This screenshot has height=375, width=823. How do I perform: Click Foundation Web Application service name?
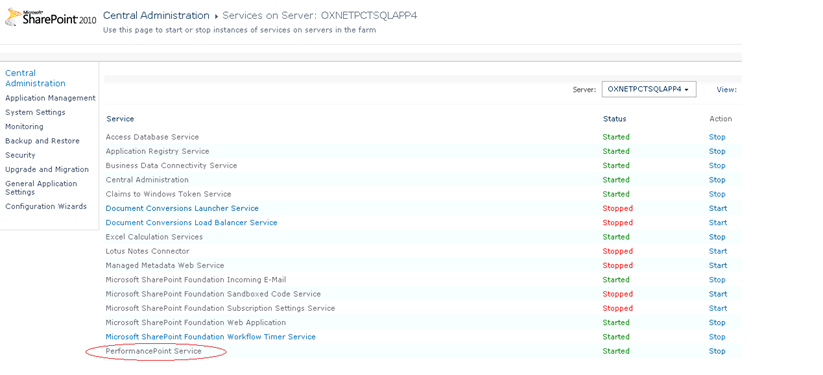pos(196,322)
